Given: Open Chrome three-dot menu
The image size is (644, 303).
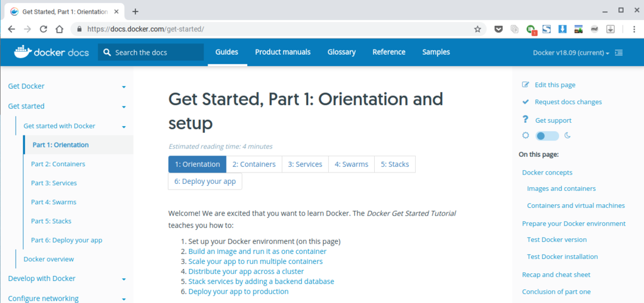Looking at the screenshot, I should point(635,29).
